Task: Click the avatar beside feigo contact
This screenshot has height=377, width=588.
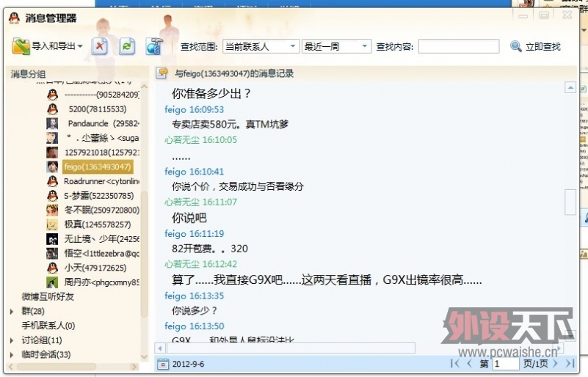Action: click(x=52, y=166)
